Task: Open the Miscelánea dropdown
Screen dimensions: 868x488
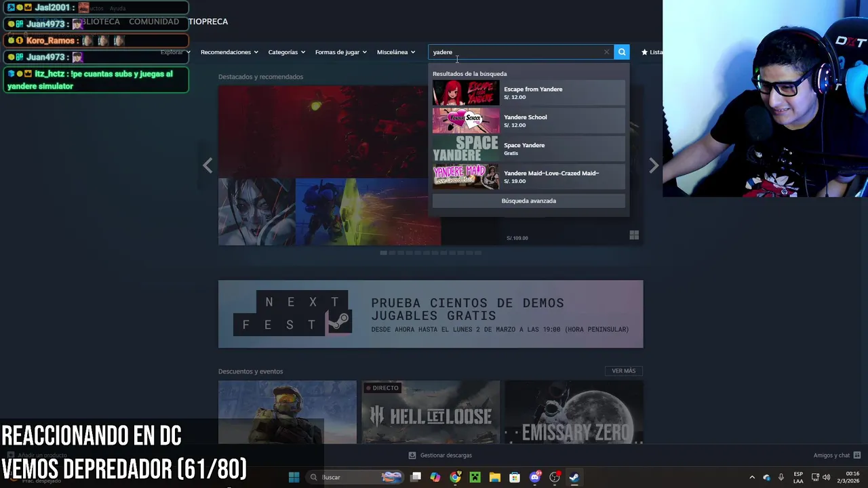Action: click(x=396, y=52)
